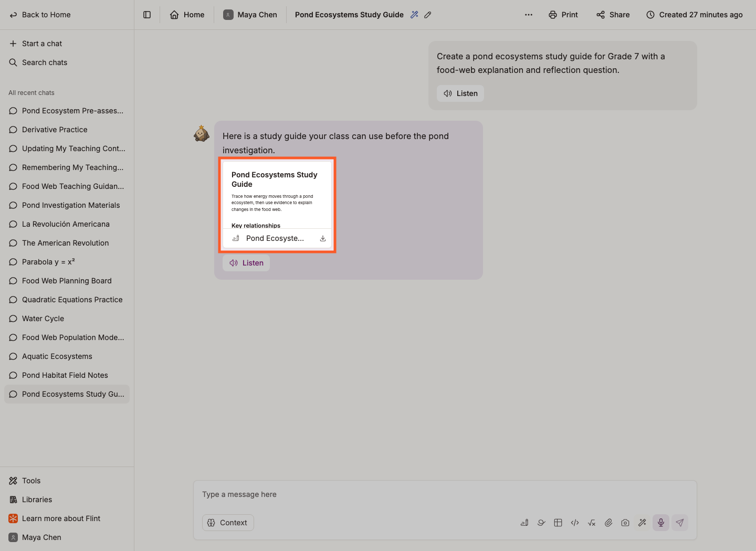Viewport: 756px width, 551px height.
Task: Click the Type a message here field
Action: point(445,494)
